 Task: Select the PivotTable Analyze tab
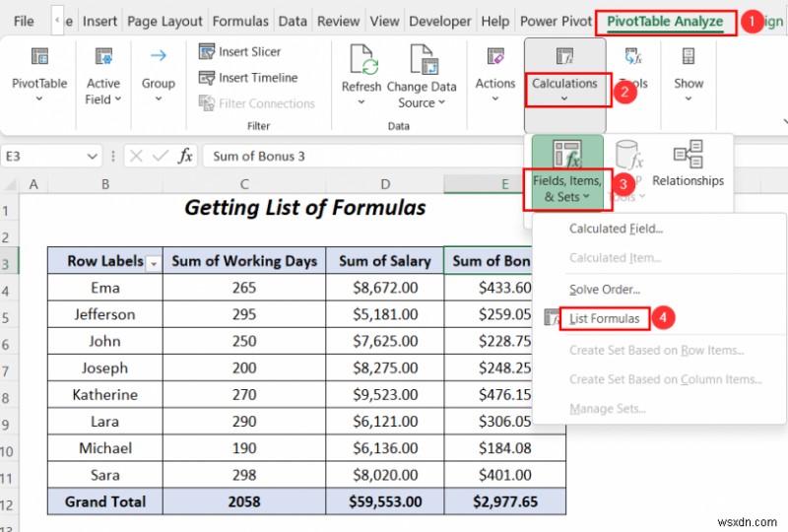click(x=665, y=21)
